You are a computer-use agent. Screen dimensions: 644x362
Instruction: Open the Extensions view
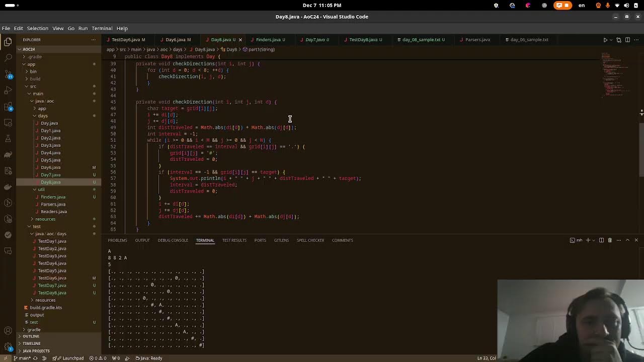(8, 107)
